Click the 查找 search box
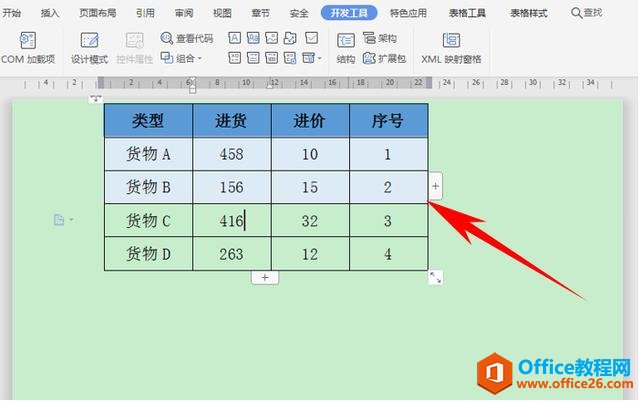The width and height of the screenshot is (640, 401). click(587, 13)
